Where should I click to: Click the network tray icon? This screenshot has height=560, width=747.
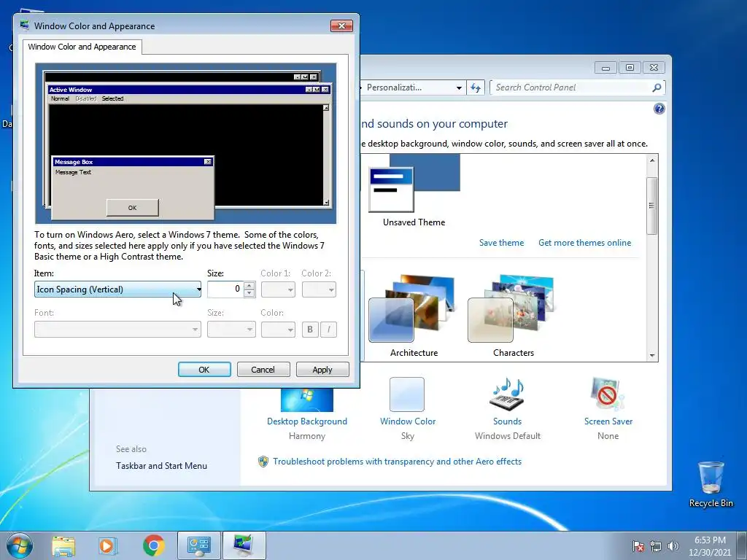click(656, 546)
